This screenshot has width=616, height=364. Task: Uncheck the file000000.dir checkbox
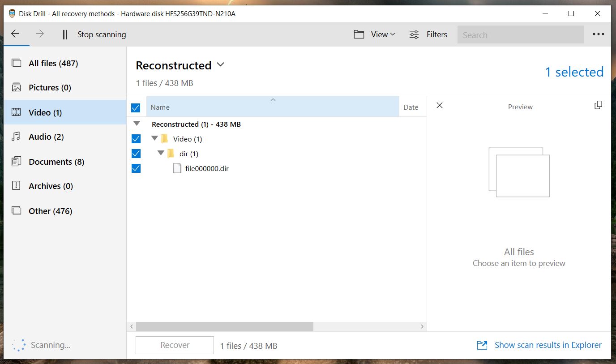[136, 168]
